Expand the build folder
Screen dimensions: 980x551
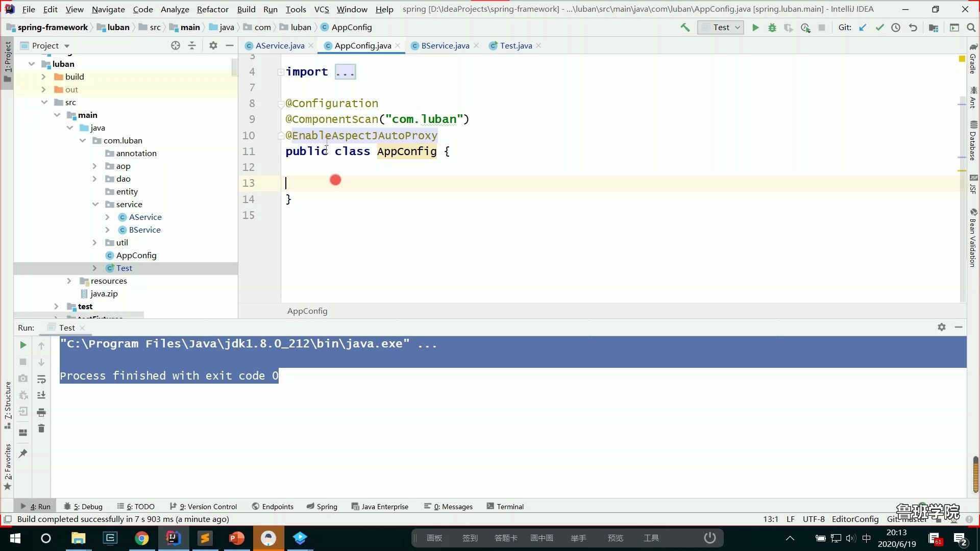point(43,77)
